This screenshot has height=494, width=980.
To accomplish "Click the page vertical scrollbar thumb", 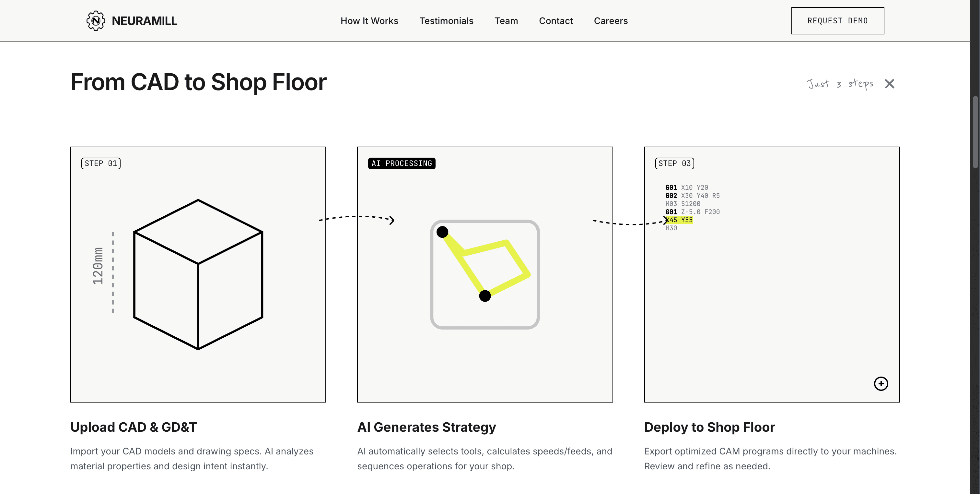I will 975,132.
